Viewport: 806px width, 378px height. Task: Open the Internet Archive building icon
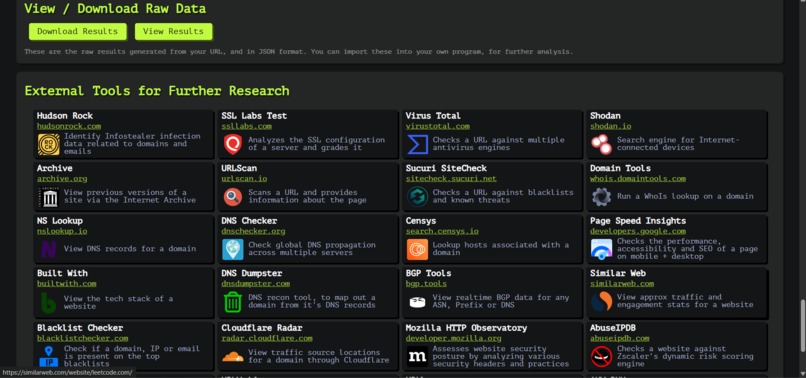tap(48, 196)
